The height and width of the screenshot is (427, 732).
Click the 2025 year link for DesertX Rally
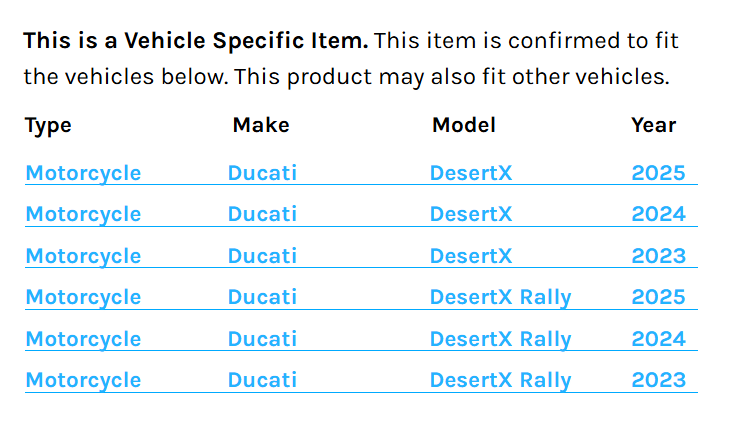coord(658,297)
